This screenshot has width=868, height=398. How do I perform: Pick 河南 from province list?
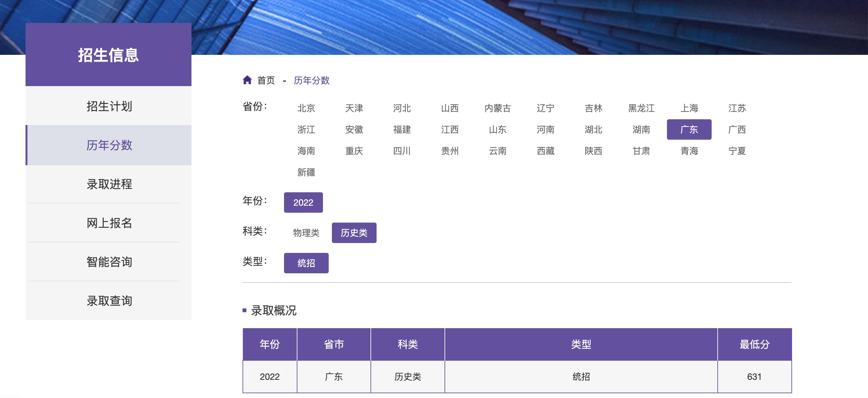(x=546, y=129)
